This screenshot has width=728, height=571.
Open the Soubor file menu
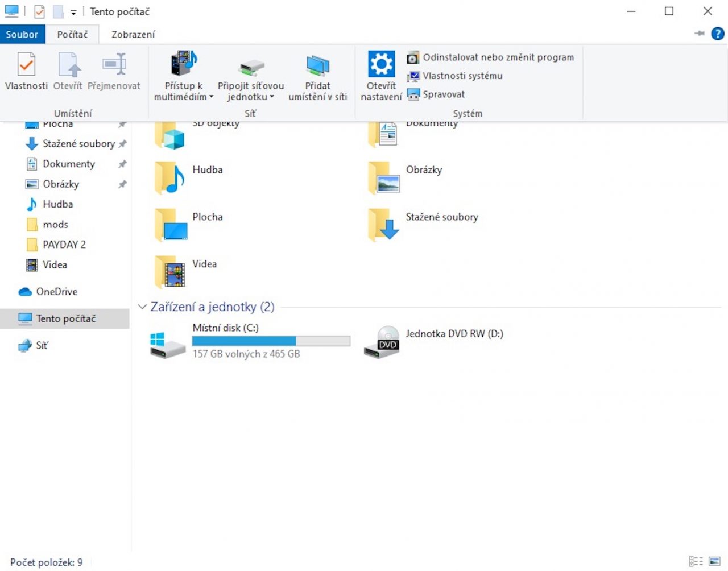(22, 34)
